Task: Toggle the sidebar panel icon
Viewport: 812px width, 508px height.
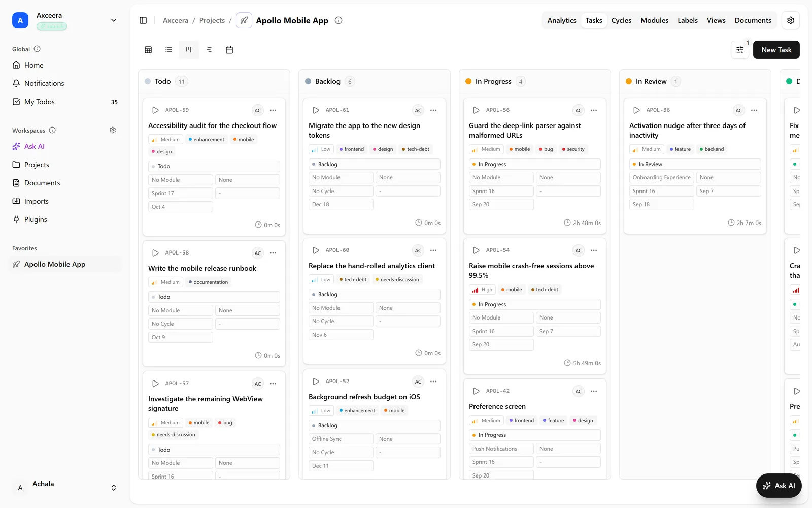Action: tap(143, 20)
